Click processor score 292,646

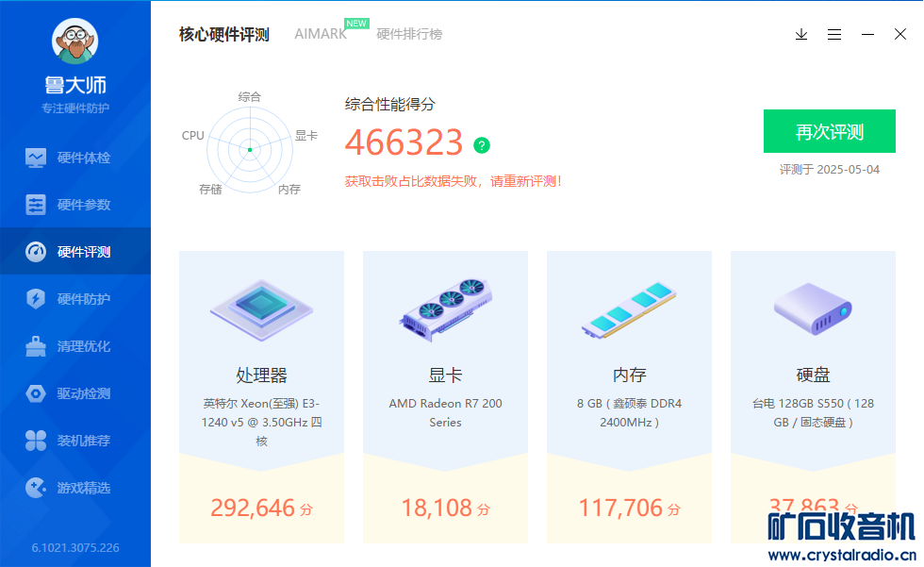pyautogui.click(x=253, y=508)
